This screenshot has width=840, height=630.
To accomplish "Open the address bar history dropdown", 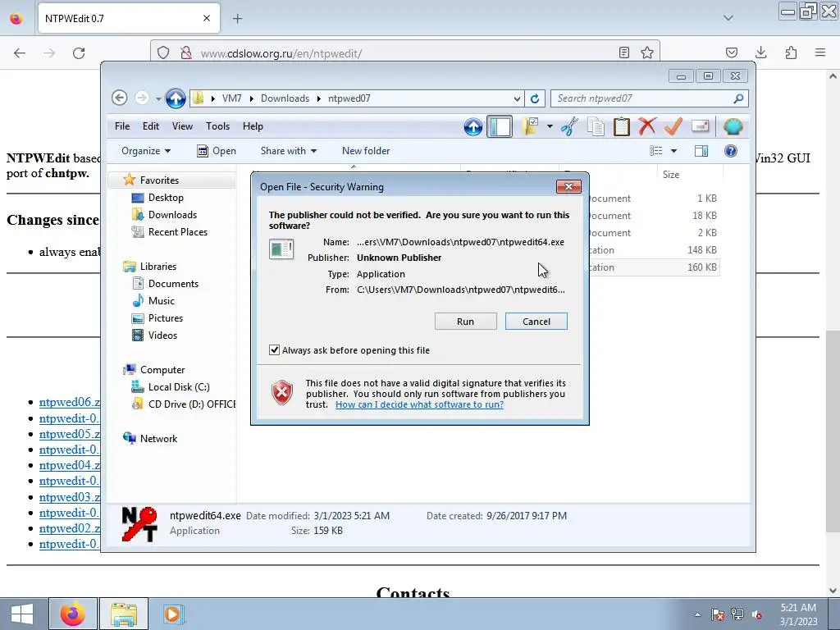I will coord(517,98).
